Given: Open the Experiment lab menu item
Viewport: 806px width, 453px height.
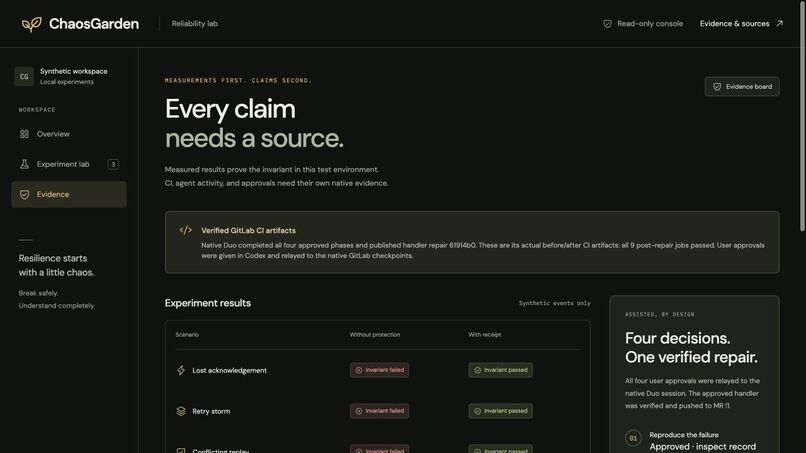Looking at the screenshot, I should [69, 164].
